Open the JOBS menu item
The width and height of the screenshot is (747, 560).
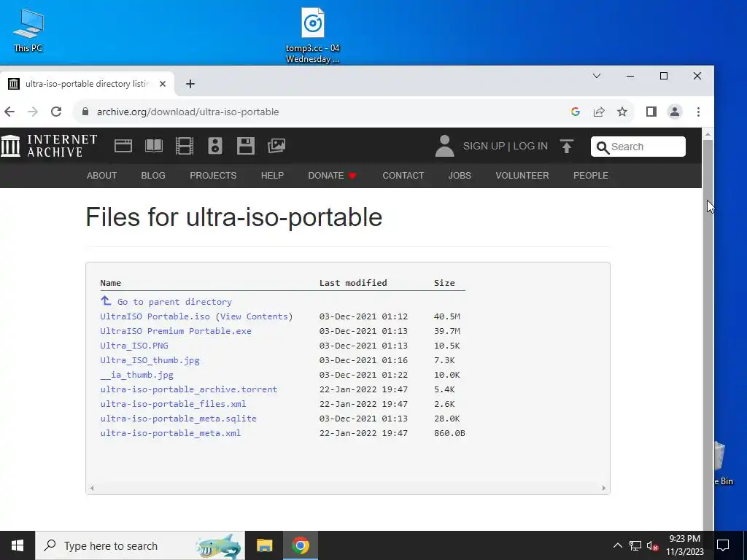click(x=460, y=175)
